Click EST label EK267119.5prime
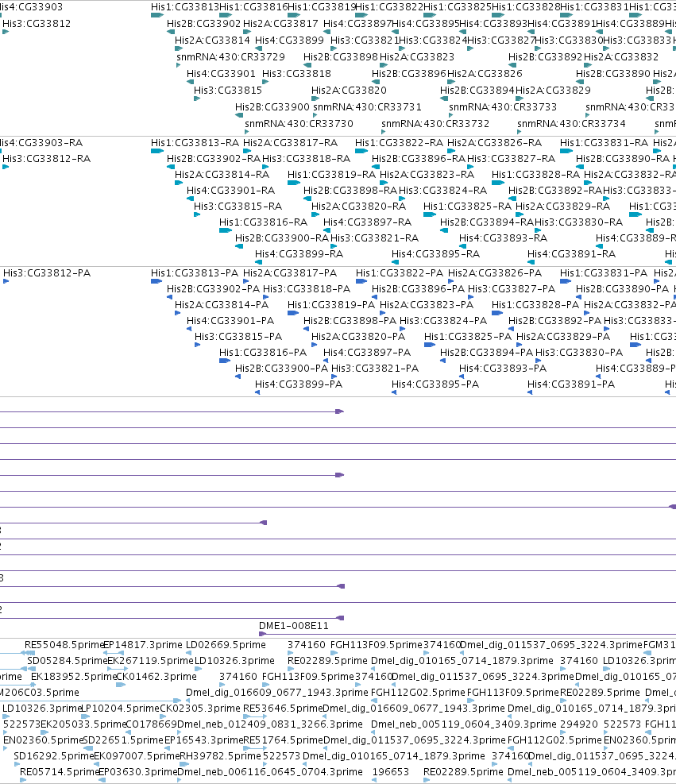 tap(150, 661)
